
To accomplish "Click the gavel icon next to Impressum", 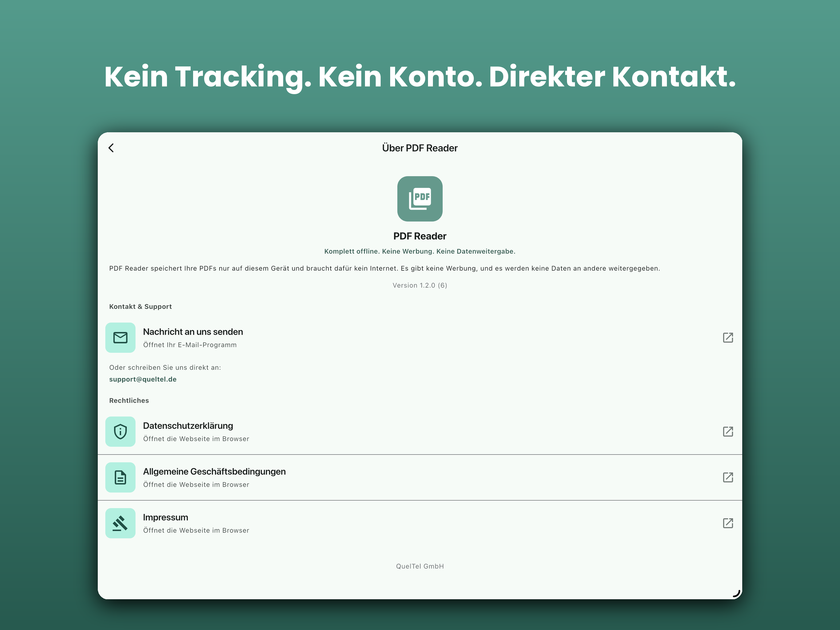I will (121, 523).
